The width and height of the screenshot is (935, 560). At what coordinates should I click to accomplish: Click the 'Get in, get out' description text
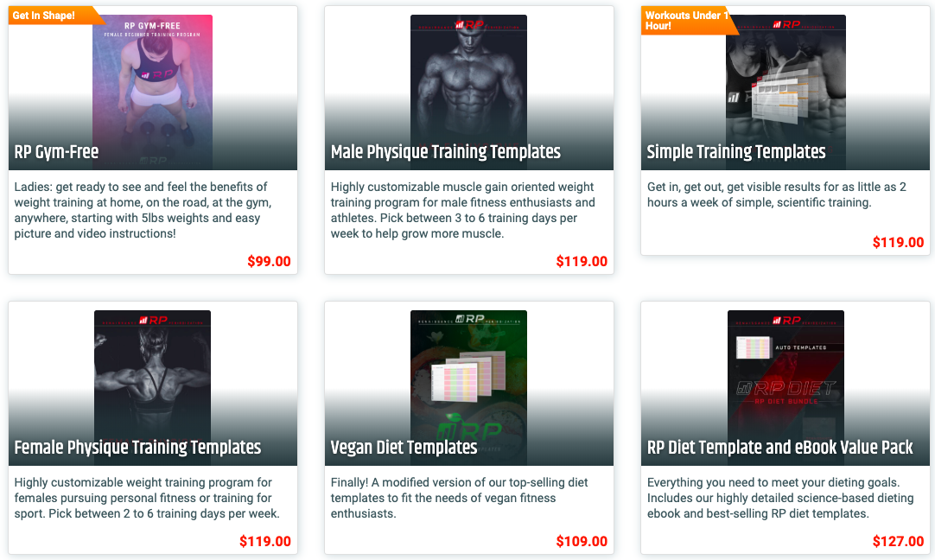pos(776,194)
